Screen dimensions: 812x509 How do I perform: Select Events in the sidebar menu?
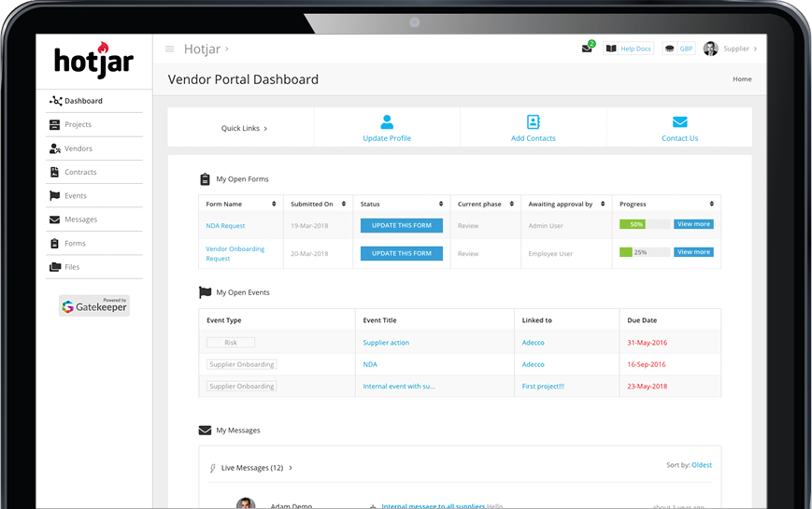click(76, 196)
